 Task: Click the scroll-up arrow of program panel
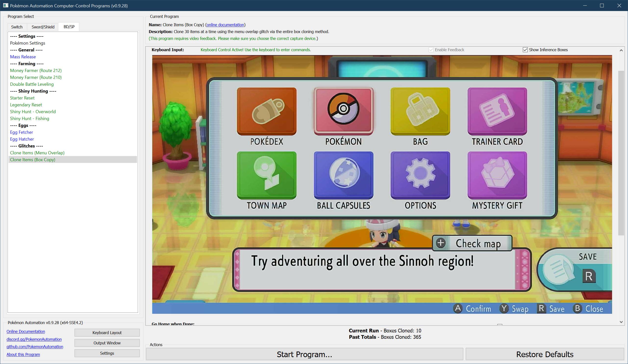(621, 50)
